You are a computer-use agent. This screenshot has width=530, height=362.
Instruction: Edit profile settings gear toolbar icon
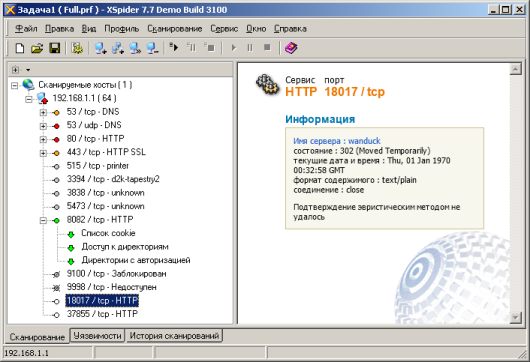tap(77, 48)
